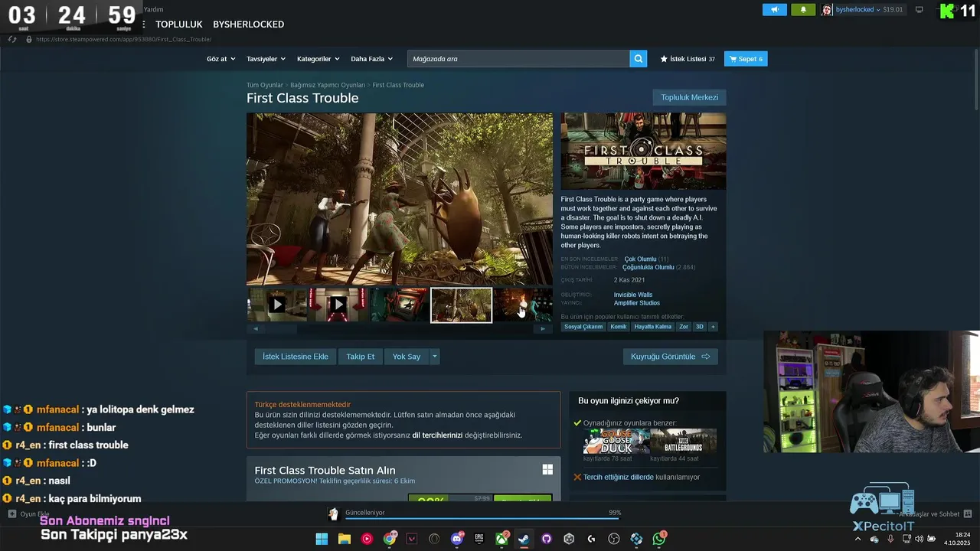Click the Mağazada ara search field

(518, 59)
